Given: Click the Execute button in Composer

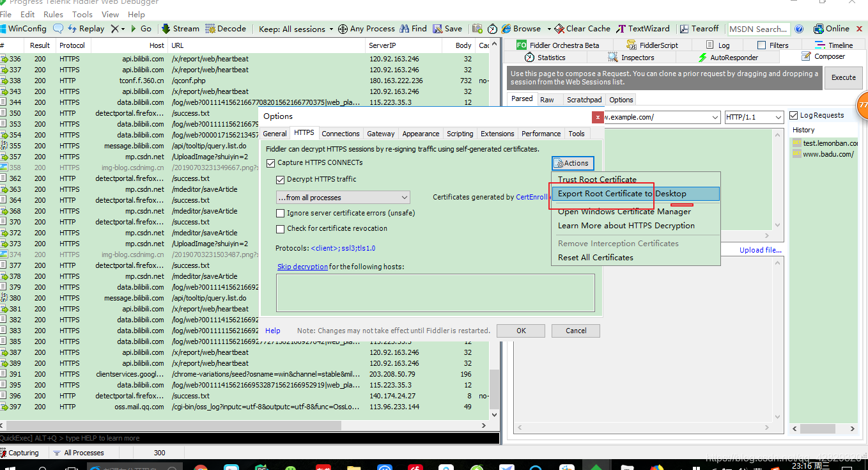Looking at the screenshot, I should [843, 77].
